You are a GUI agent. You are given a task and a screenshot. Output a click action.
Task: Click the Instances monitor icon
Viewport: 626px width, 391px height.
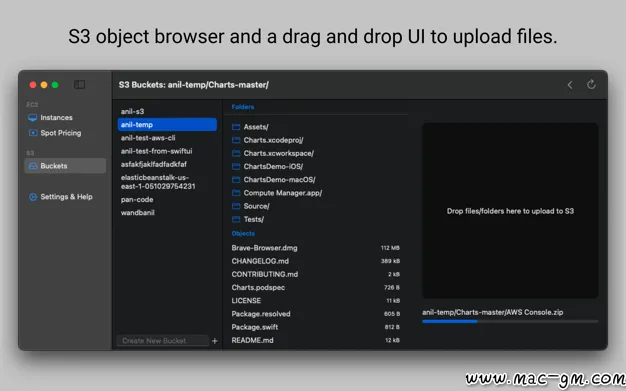33,117
